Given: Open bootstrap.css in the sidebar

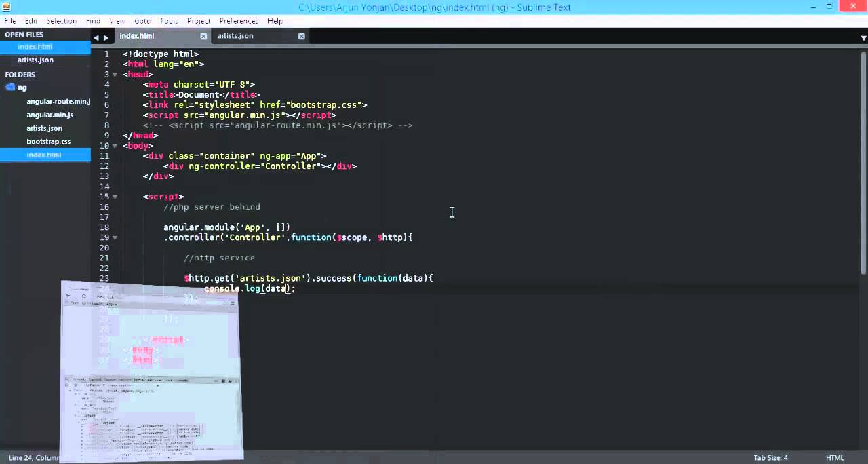Looking at the screenshot, I should [48, 142].
